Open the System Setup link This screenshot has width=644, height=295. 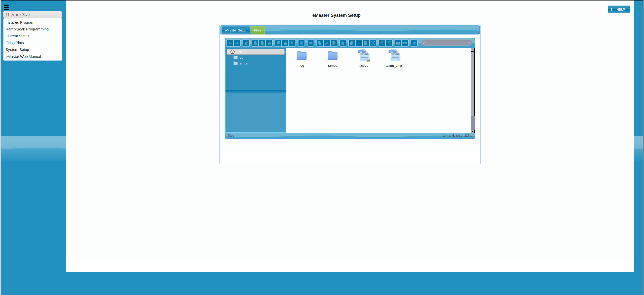17,50
